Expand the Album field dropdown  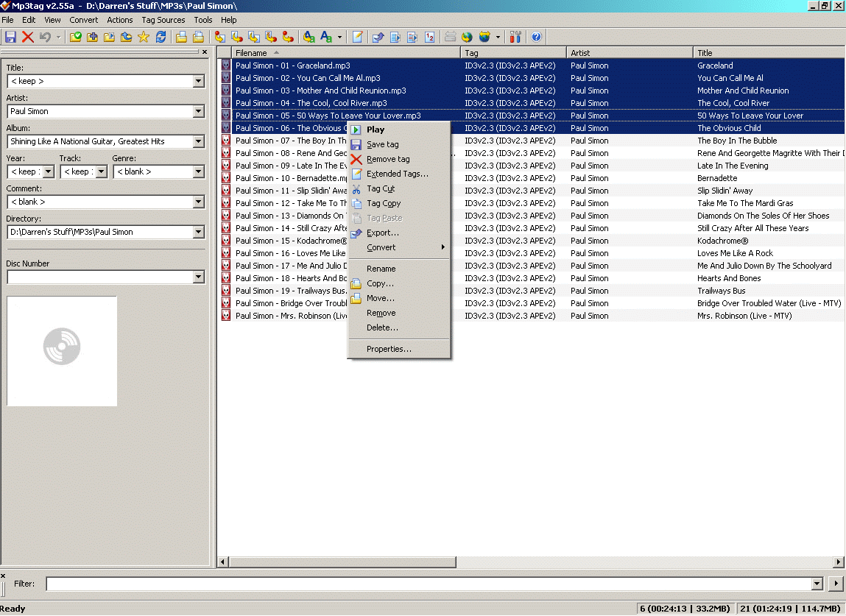coord(199,142)
